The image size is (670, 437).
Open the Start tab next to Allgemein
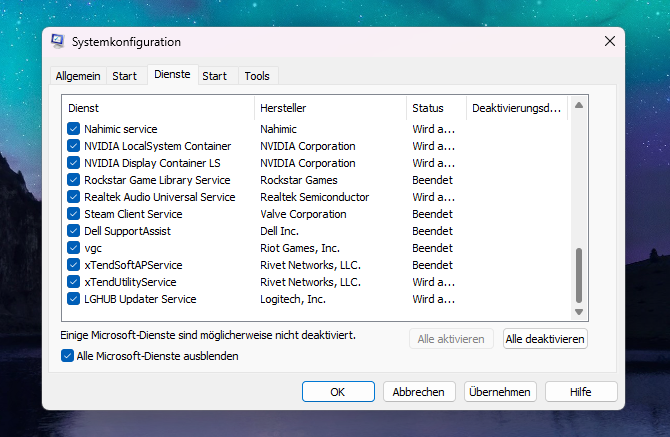pos(124,76)
